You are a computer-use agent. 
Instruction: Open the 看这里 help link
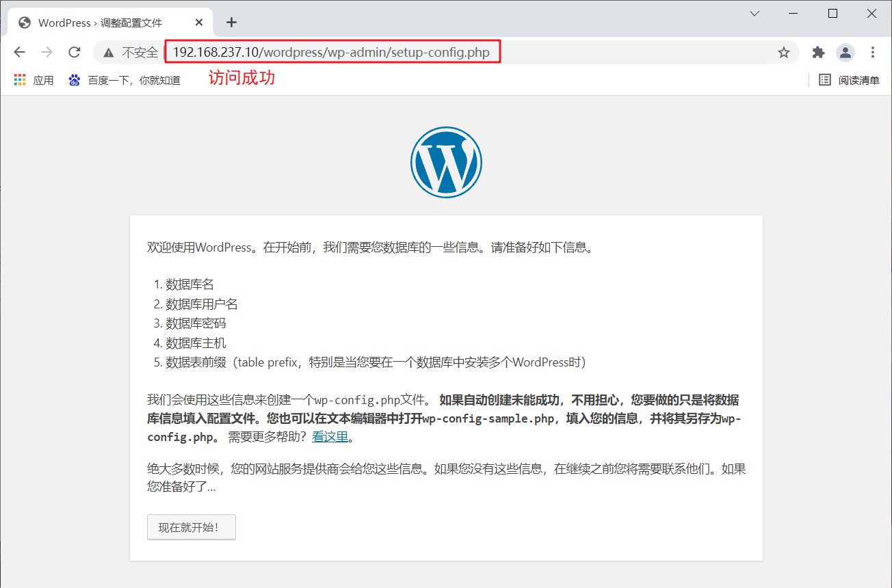pos(330,438)
